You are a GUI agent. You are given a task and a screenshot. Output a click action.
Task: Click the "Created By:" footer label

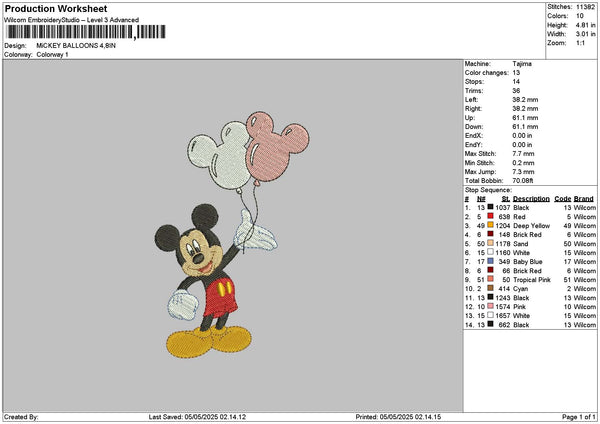click(x=21, y=417)
